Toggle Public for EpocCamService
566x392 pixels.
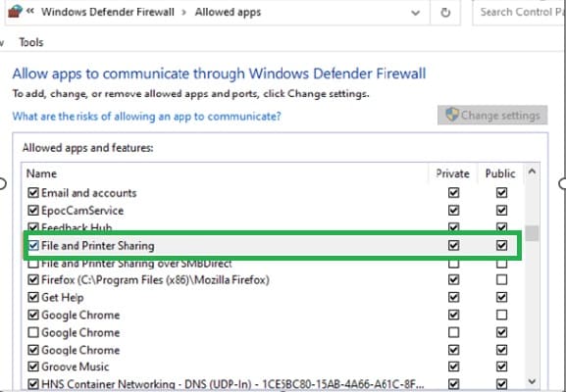click(501, 211)
